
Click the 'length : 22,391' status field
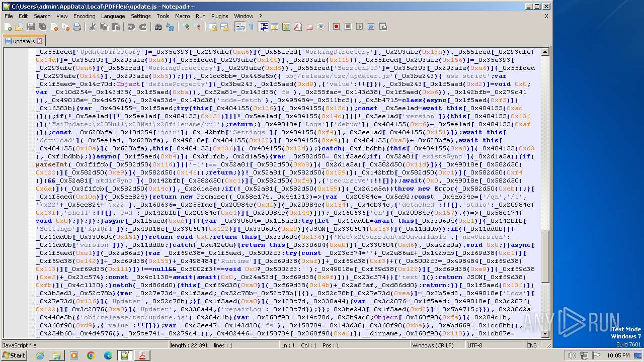click(189, 345)
